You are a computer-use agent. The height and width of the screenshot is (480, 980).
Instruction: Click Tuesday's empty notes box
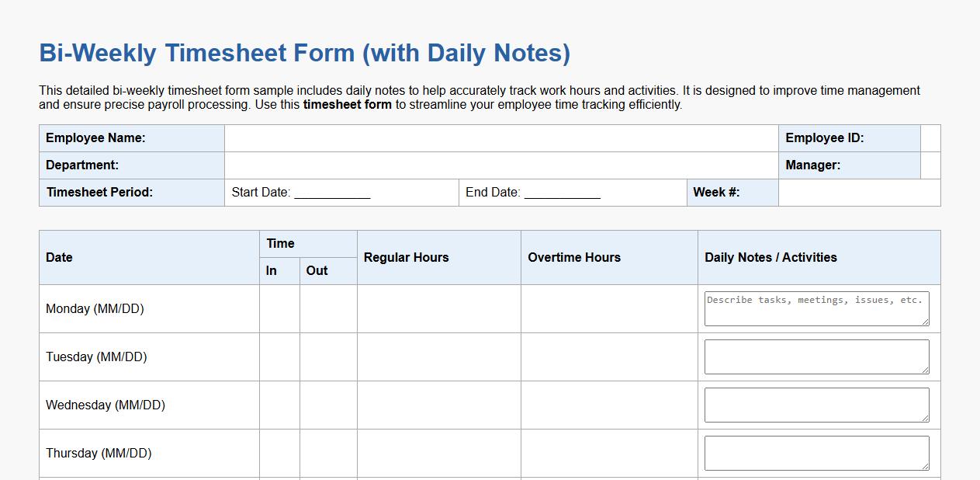point(816,356)
